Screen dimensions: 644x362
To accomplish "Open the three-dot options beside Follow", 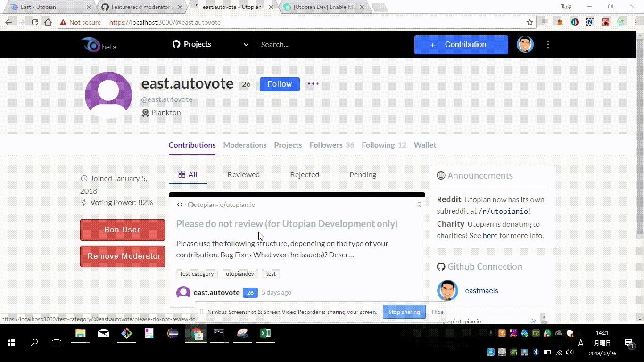I will (x=313, y=84).
